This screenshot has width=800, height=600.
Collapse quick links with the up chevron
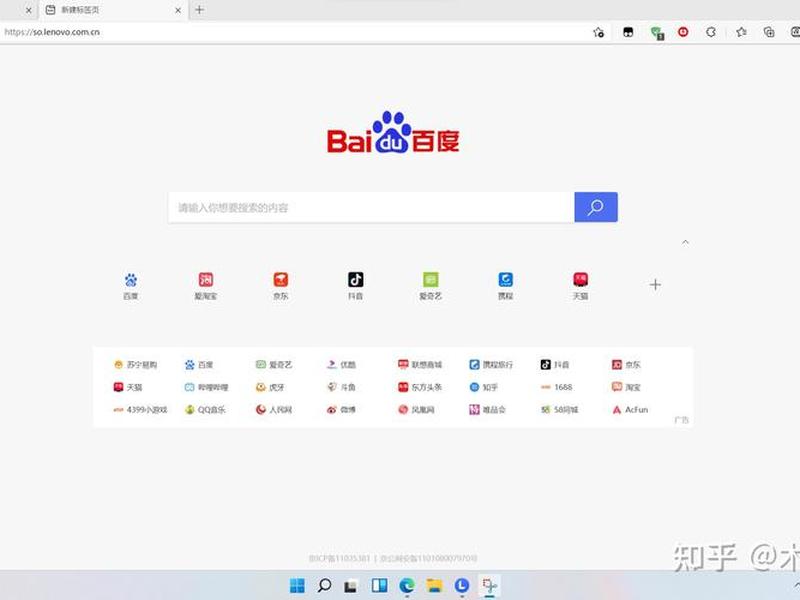pos(685,242)
